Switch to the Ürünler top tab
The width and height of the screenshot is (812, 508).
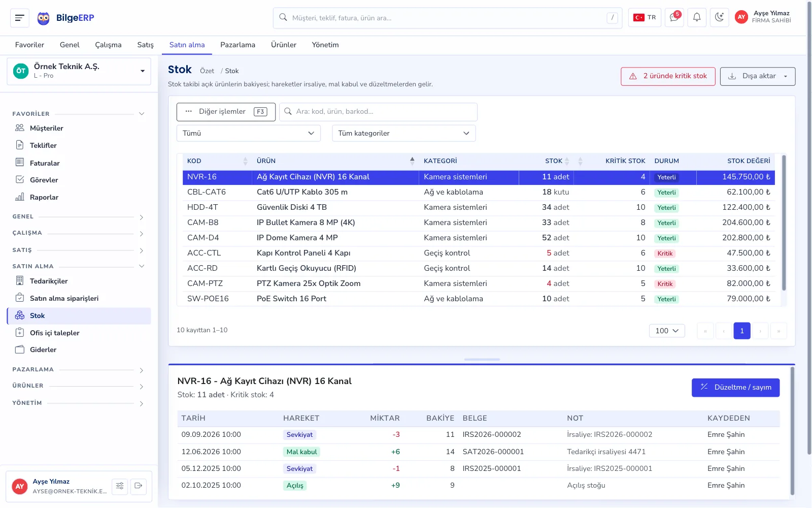284,45
